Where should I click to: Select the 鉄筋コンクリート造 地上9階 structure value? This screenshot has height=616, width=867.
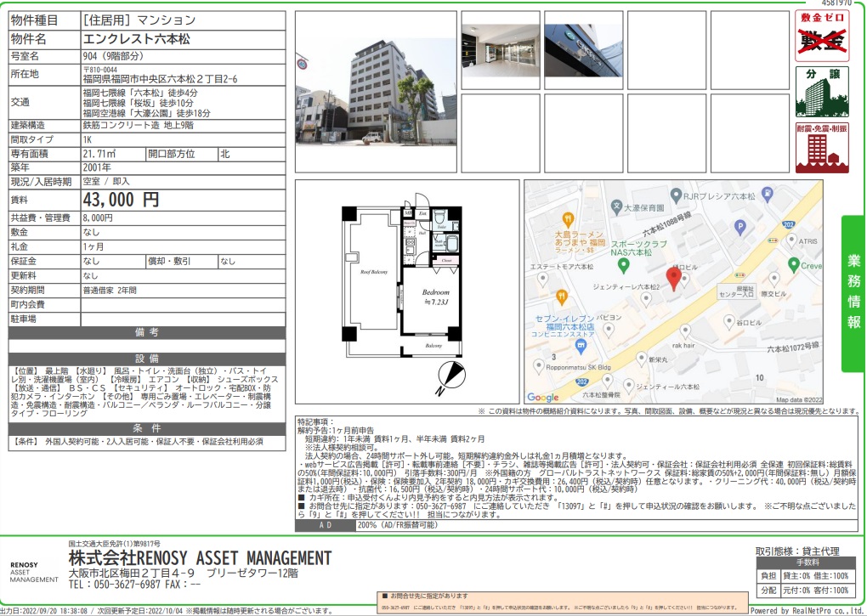(139, 126)
